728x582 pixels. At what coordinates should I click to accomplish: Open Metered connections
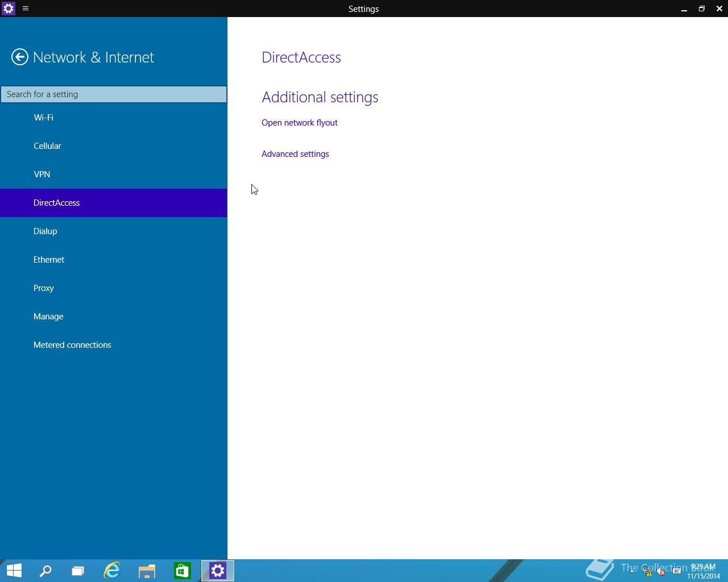114,345
